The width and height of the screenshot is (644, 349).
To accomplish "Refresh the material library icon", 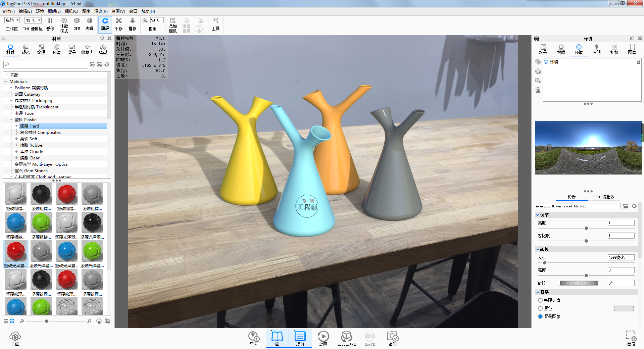I will [x=107, y=64].
